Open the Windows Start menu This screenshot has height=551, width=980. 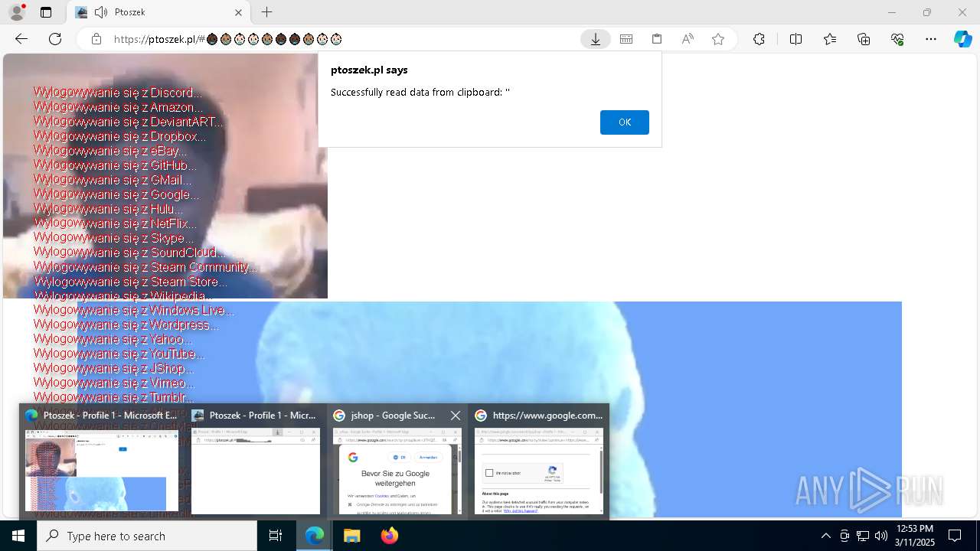point(18,536)
